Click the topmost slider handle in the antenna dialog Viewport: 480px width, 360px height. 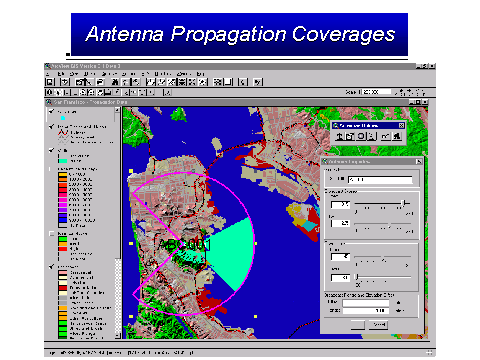tap(404, 203)
